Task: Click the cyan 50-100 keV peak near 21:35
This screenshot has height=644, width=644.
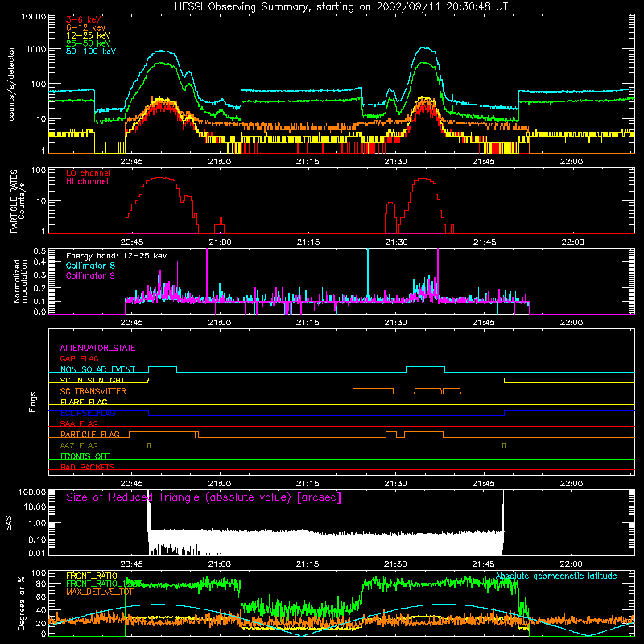Action: coord(426,48)
